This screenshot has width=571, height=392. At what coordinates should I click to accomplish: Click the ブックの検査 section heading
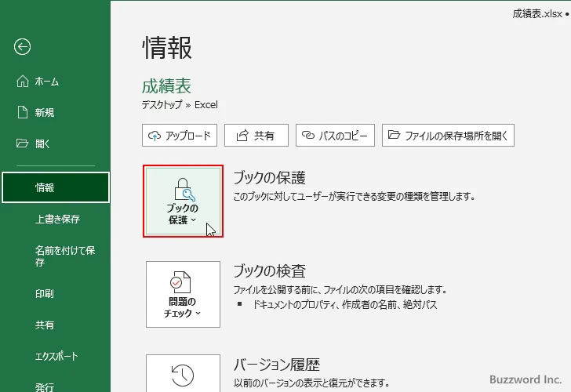(270, 270)
